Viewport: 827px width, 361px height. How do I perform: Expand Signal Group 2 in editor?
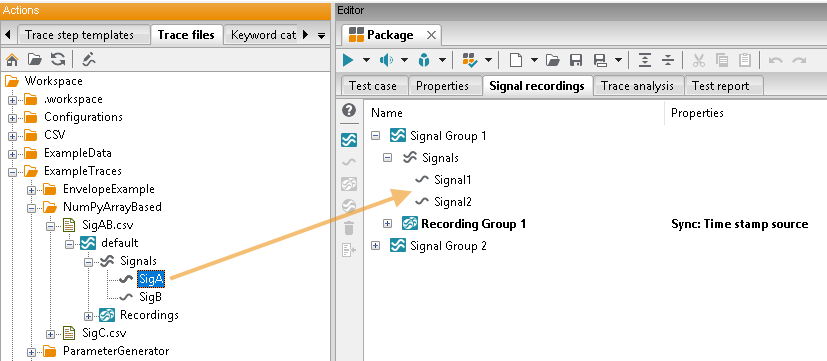[376, 245]
